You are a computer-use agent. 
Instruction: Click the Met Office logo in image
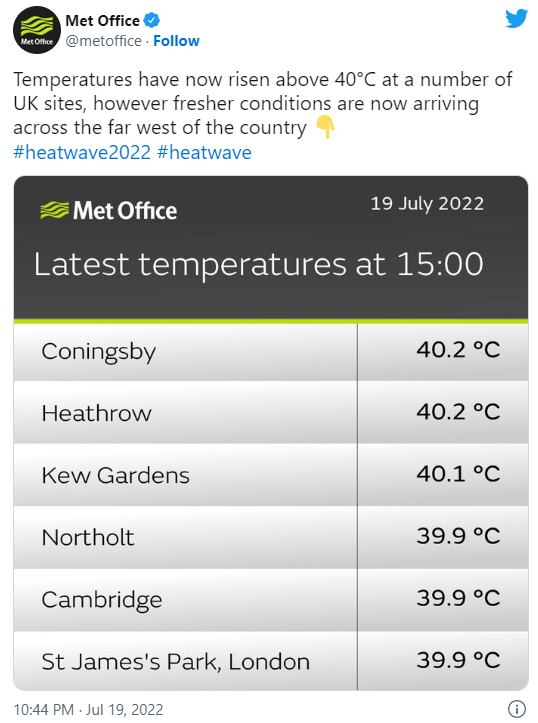click(108, 210)
